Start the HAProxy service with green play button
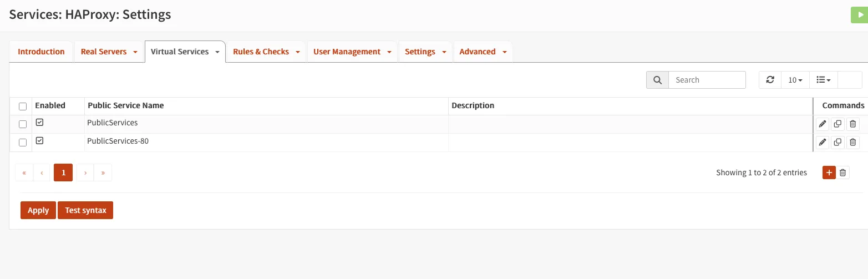The width and height of the screenshot is (868, 279). [860, 15]
